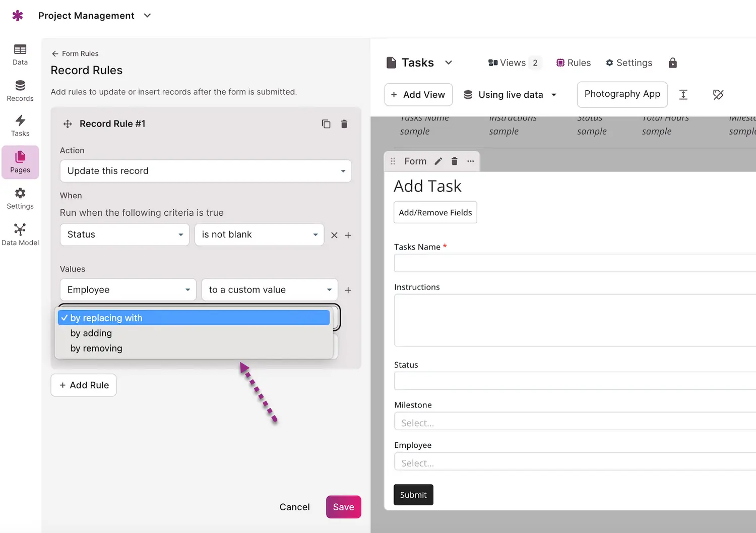
Task: Choose the 'by removing' option
Action: 96,348
